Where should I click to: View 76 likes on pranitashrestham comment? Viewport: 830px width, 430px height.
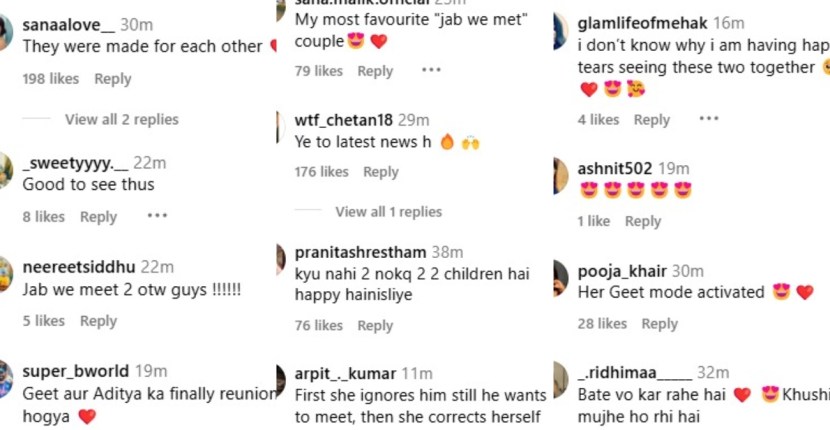[x=319, y=326]
